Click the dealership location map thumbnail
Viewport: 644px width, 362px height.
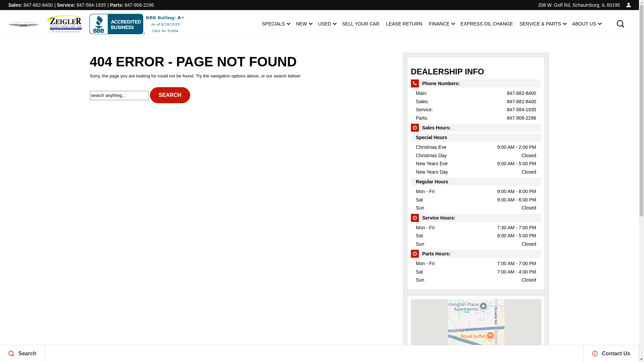click(476, 322)
